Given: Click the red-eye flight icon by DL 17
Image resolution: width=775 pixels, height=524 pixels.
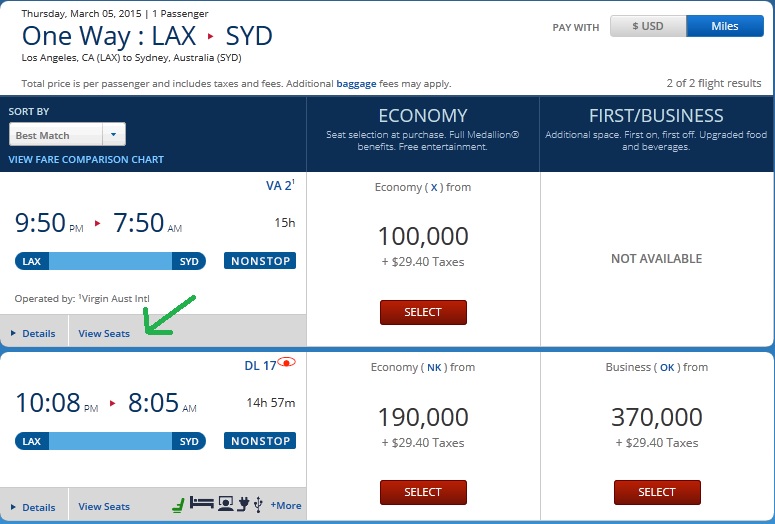Looking at the screenshot, I should [289, 364].
